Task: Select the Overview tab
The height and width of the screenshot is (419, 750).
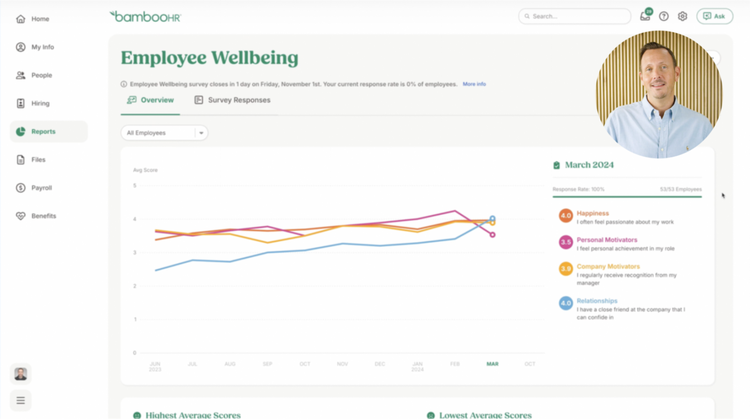Action: (150, 100)
